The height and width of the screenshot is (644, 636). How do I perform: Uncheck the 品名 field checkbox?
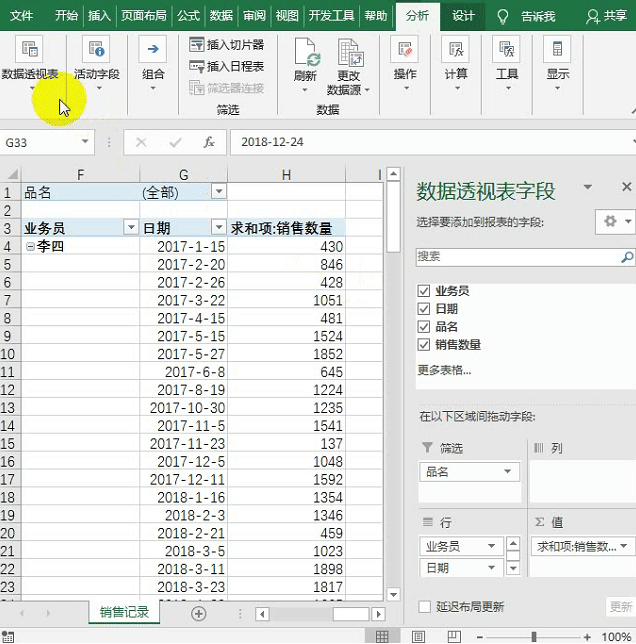click(x=424, y=327)
